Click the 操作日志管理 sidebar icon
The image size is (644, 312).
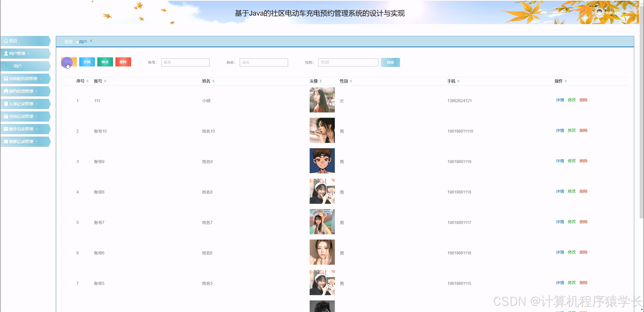pyautogui.click(x=6, y=129)
